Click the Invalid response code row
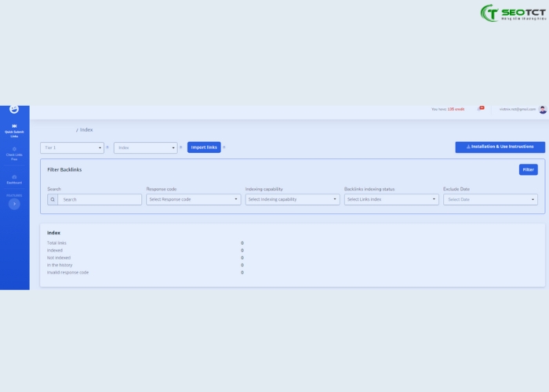This screenshot has width=549, height=392. 145,272
